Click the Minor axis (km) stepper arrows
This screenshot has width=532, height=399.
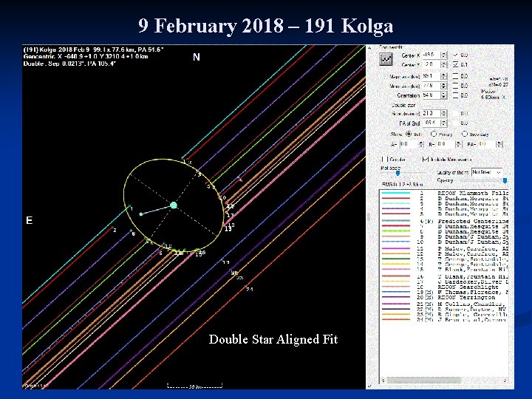coord(444,86)
